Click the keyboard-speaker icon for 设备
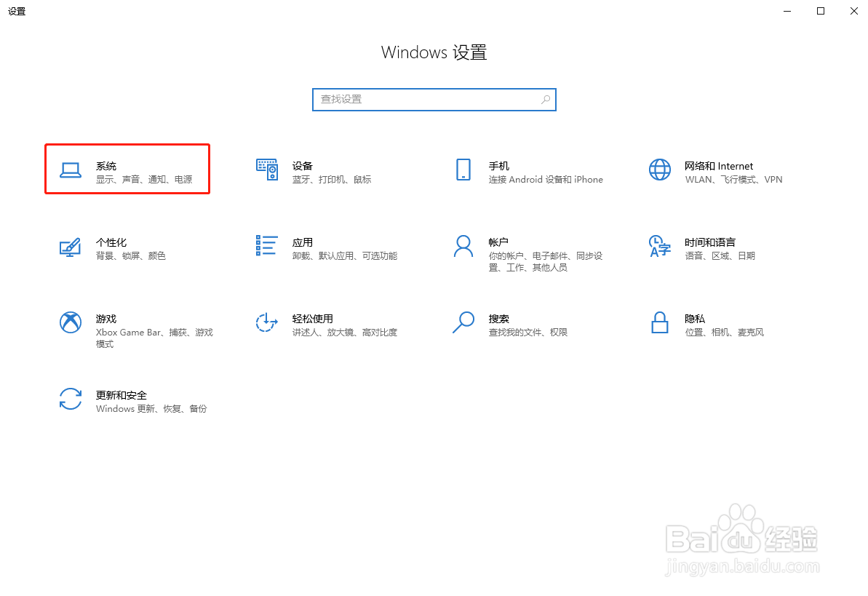868x596 pixels. point(267,170)
